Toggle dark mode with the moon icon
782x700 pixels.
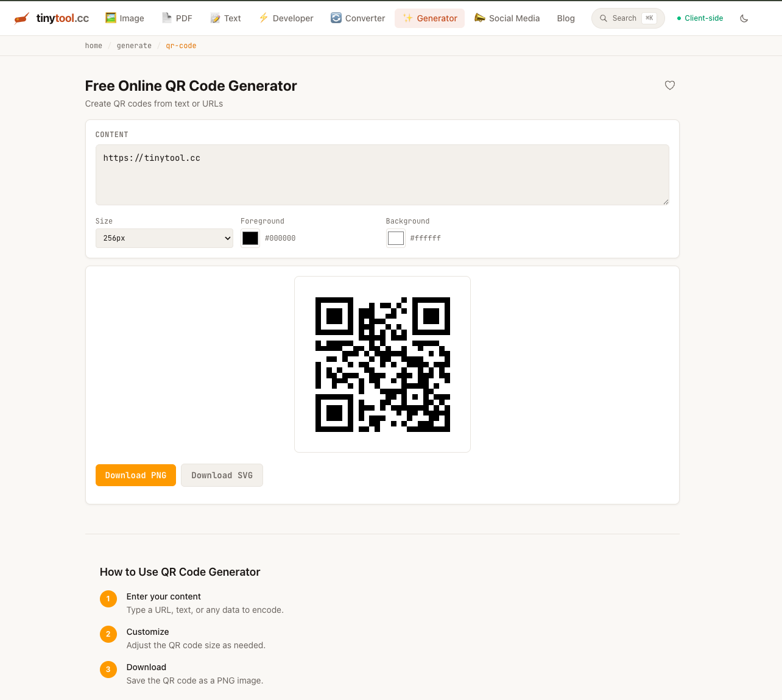tap(744, 18)
